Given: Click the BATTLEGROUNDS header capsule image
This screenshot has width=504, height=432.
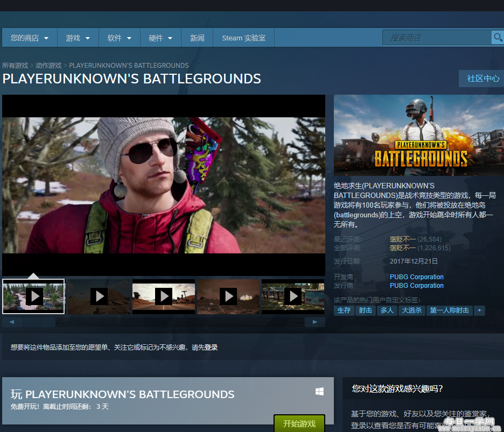Looking at the screenshot, I should [x=419, y=135].
